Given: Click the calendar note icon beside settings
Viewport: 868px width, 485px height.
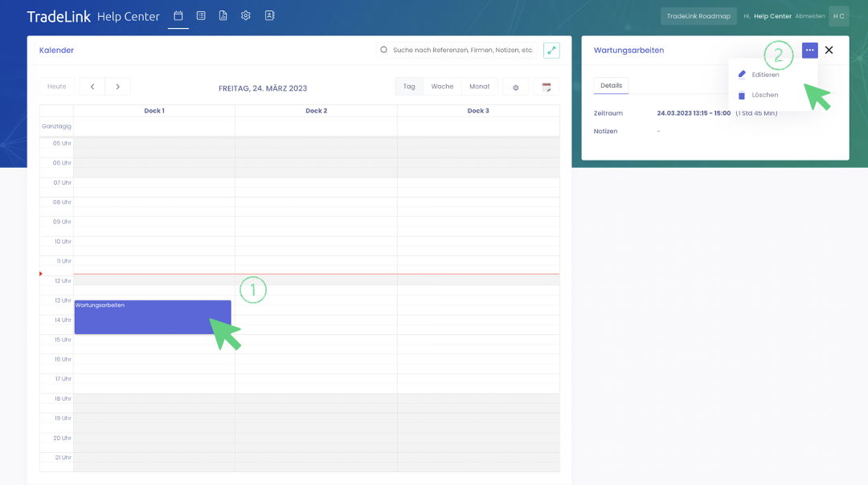Looking at the screenshot, I should pos(547,87).
